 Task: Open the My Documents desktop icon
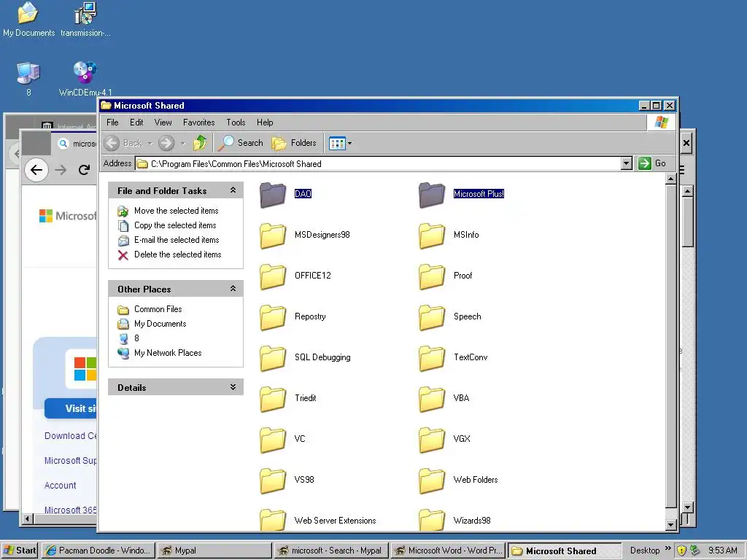point(28,20)
